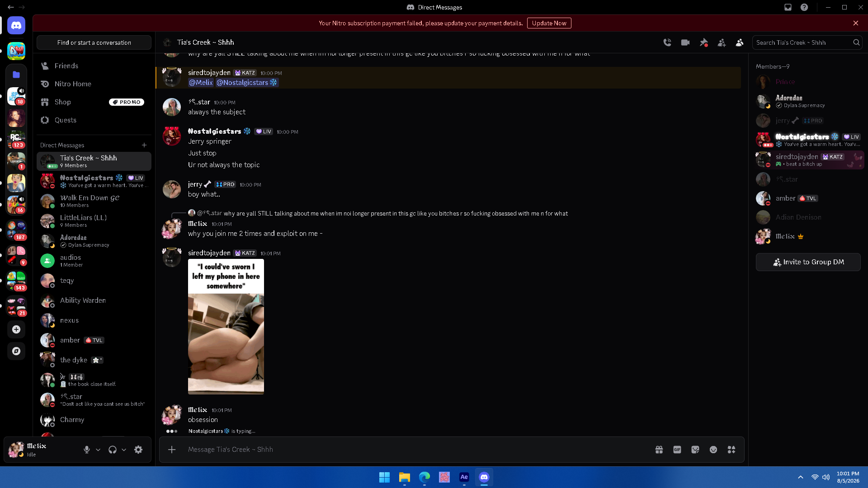Open the emoji picker
Image resolution: width=868 pixels, height=488 pixels.
[713, 450]
